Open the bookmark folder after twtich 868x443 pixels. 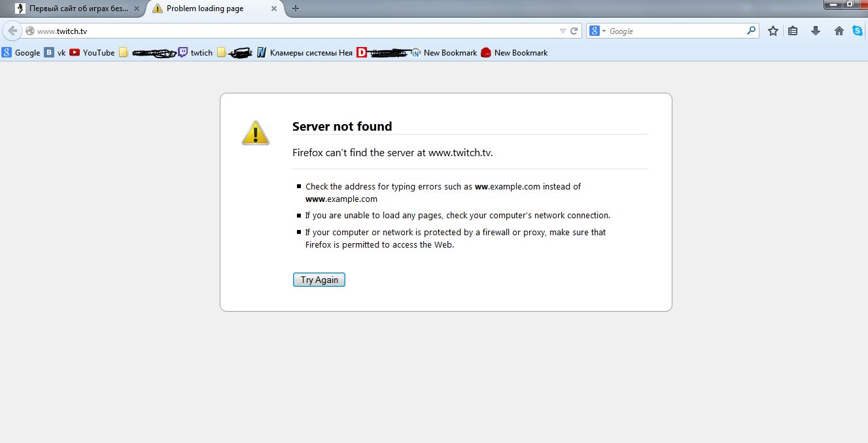coord(235,53)
